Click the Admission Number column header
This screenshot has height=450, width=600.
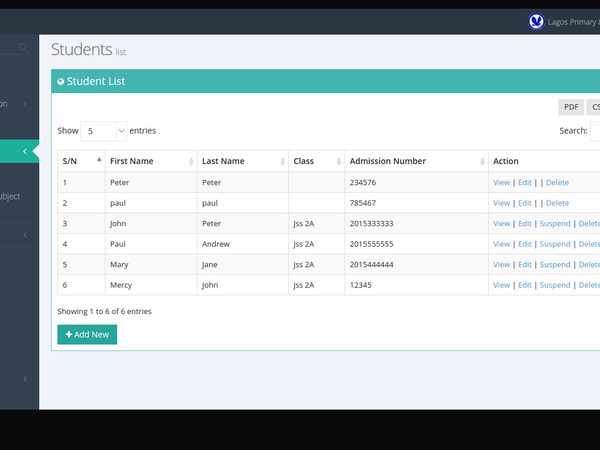(416, 161)
